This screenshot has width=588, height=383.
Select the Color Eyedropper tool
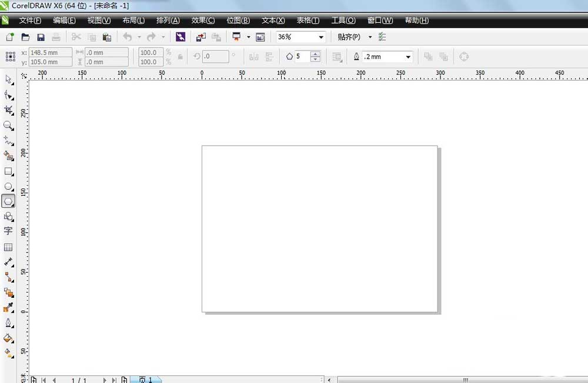click(8, 307)
